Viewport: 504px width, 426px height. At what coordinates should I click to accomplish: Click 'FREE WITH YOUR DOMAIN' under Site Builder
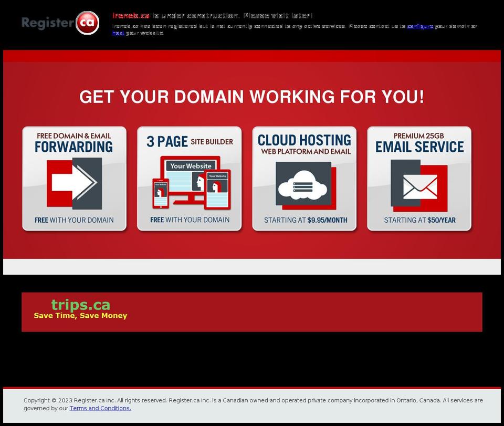tap(190, 220)
